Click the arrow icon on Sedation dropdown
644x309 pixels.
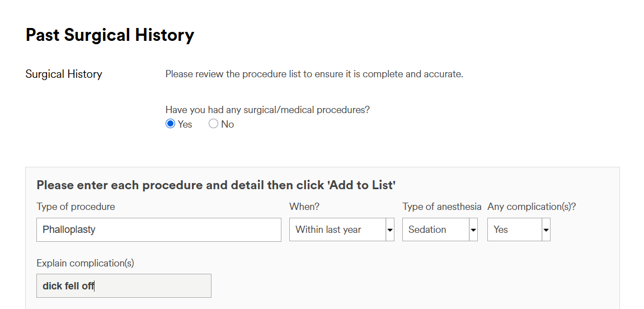pyautogui.click(x=473, y=230)
